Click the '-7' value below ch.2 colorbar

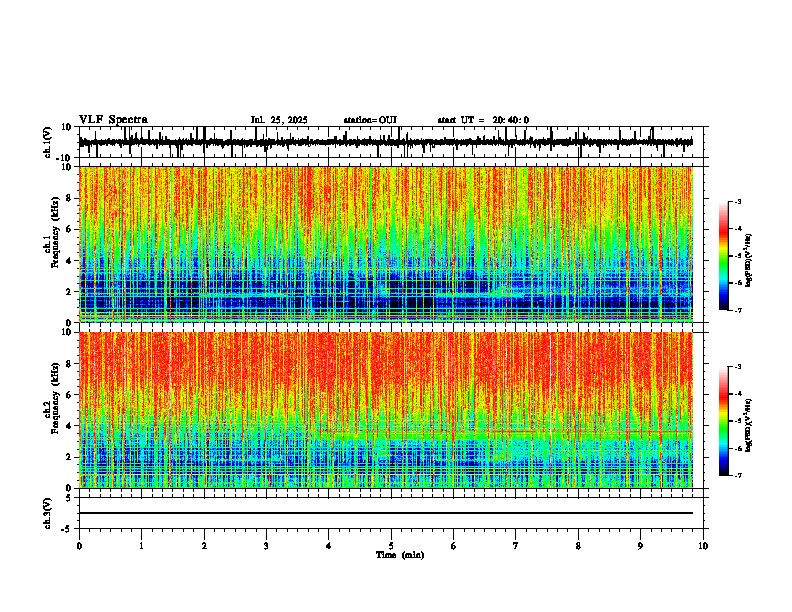(738, 475)
